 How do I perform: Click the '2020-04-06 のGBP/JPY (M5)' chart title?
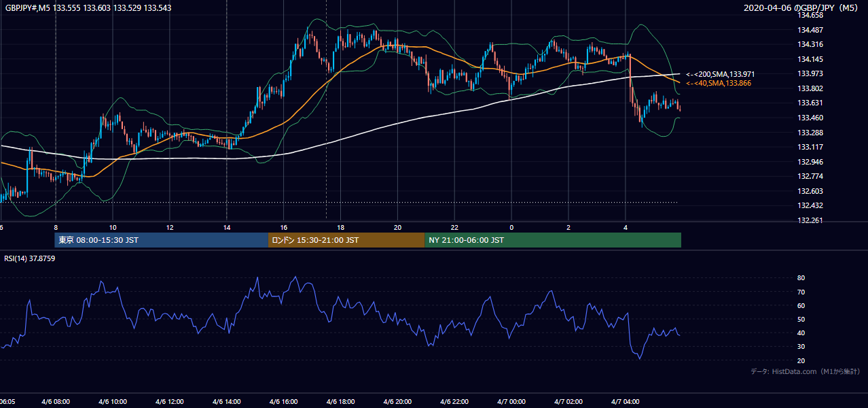[802, 7]
